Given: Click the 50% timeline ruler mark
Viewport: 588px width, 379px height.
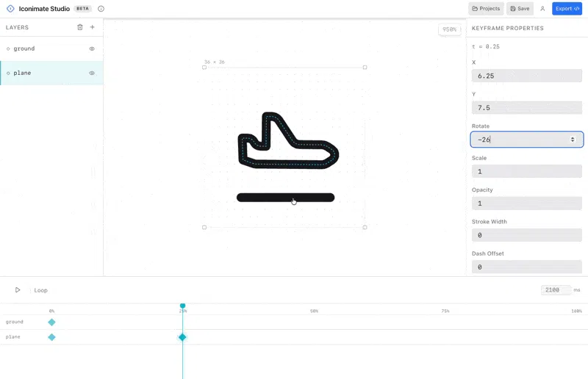Looking at the screenshot, I should [x=315, y=311].
